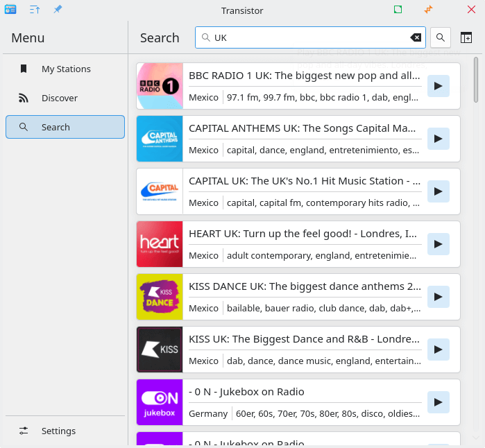Viewport: 485px width, 448px height.
Task: Click the magnifier search button
Action: (x=441, y=37)
